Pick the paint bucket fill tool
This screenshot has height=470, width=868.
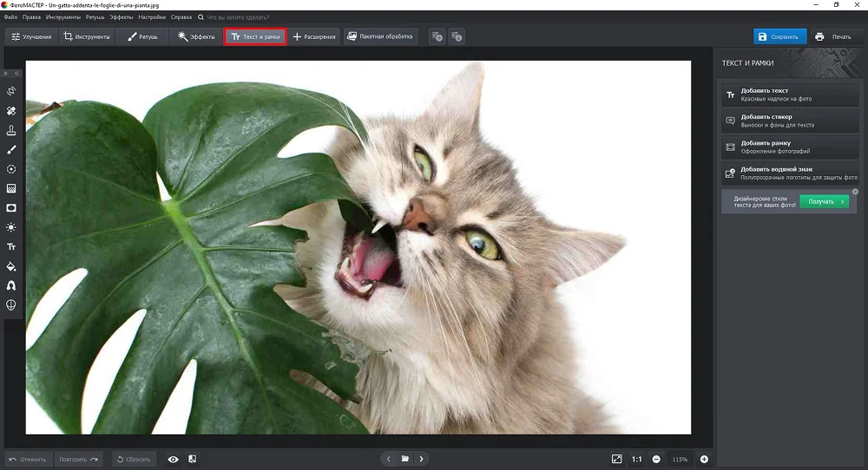pyautogui.click(x=11, y=266)
